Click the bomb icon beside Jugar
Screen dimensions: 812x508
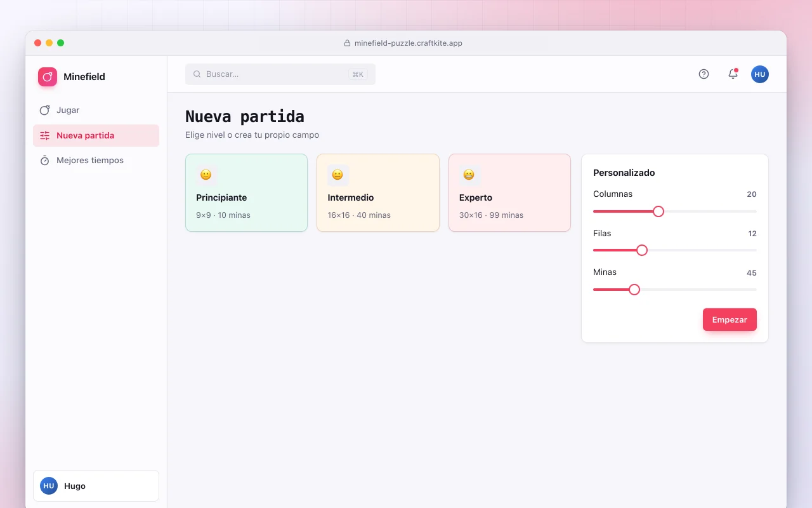(x=44, y=110)
